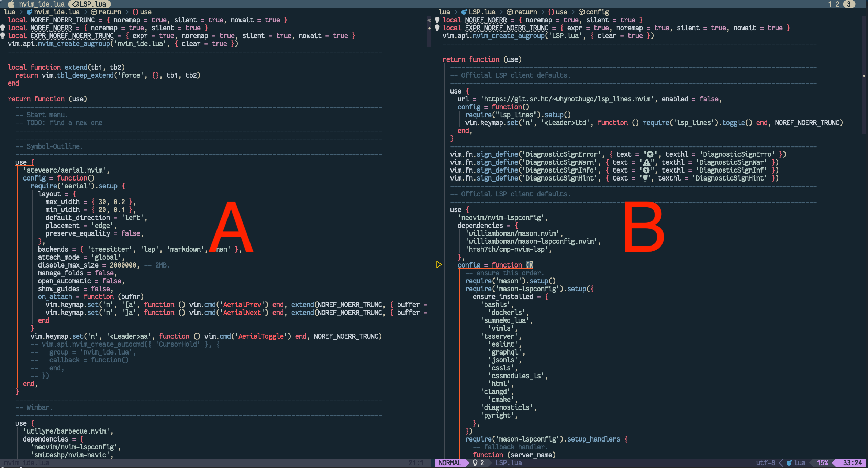Switch to the nvim_ide.lua buffer tab
This screenshot has width=868, height=468.
[42, 4]
